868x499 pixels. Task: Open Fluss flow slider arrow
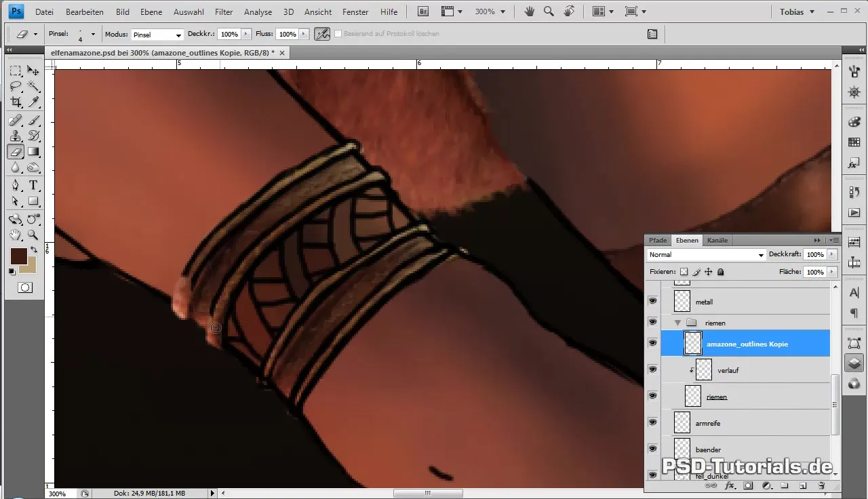coord(304,34)
